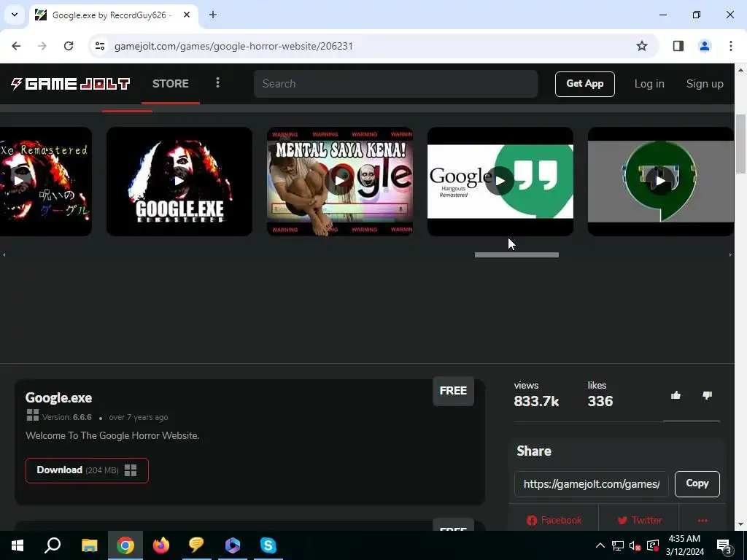The image size is (747, 560).
Task: Play the MENTAL SAYA KENA video
Action: coord(340,182)
